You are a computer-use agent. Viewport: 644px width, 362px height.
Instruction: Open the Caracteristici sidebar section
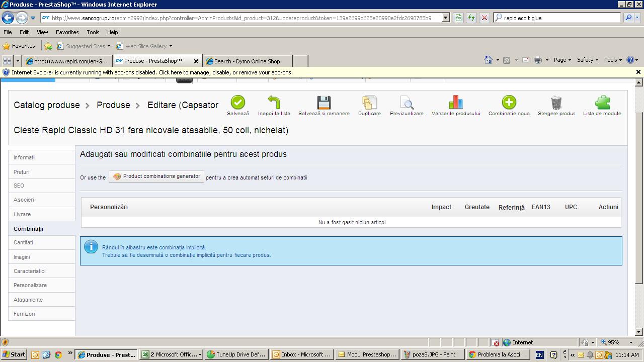tap(42, 271)
